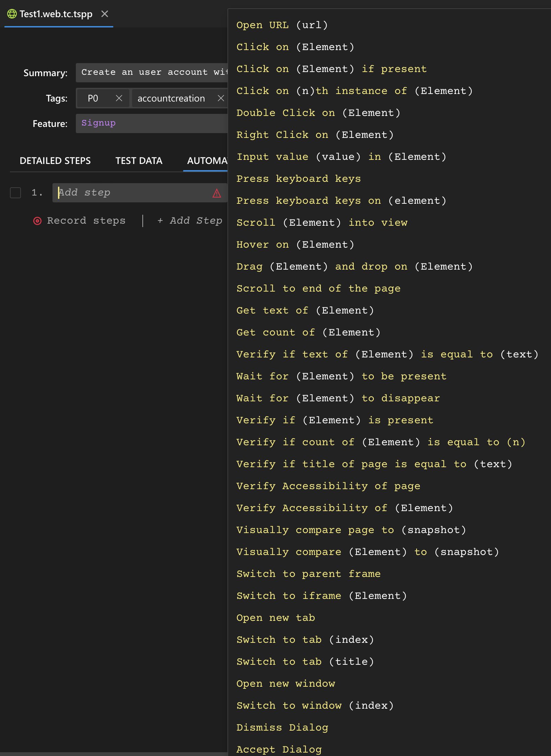Choose 'Scroll to end of the page'
The image size is (551, 756).
[x=318, y=288]
